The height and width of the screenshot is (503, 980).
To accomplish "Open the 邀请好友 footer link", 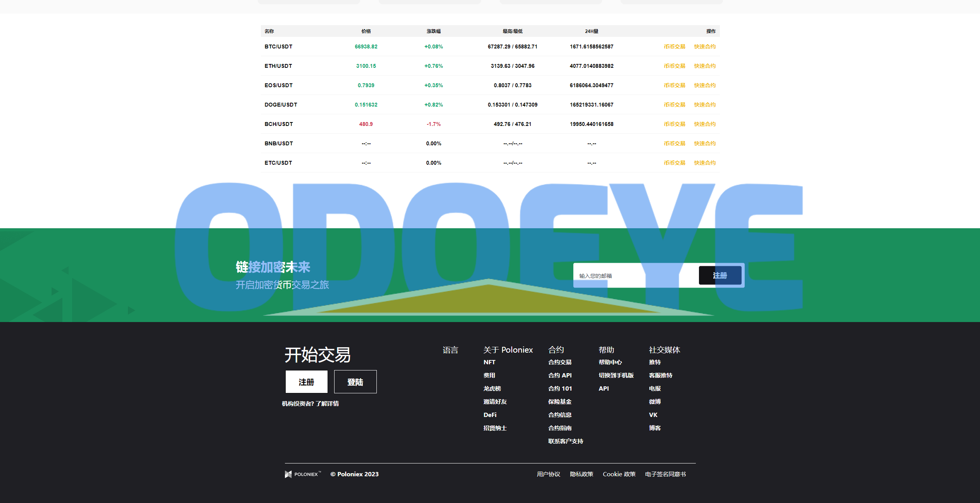I will pos(495,402).
